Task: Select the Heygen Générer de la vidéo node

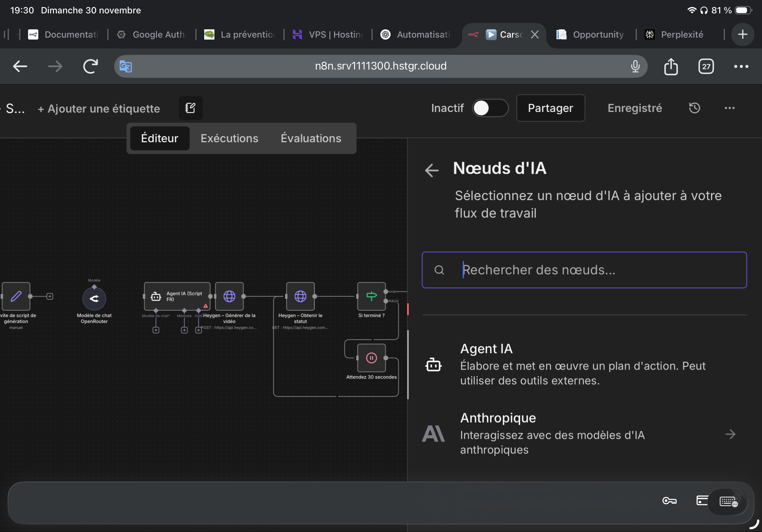Action: tap(229, 296)
